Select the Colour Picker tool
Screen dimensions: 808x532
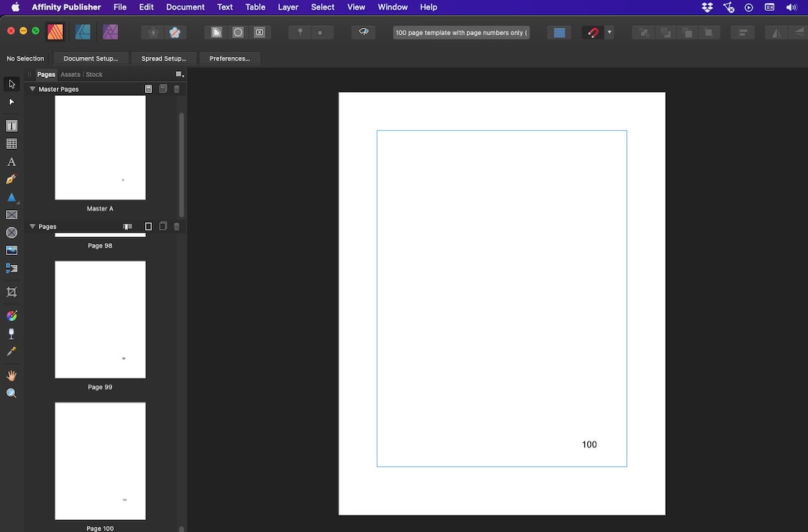tap(11, 352)
